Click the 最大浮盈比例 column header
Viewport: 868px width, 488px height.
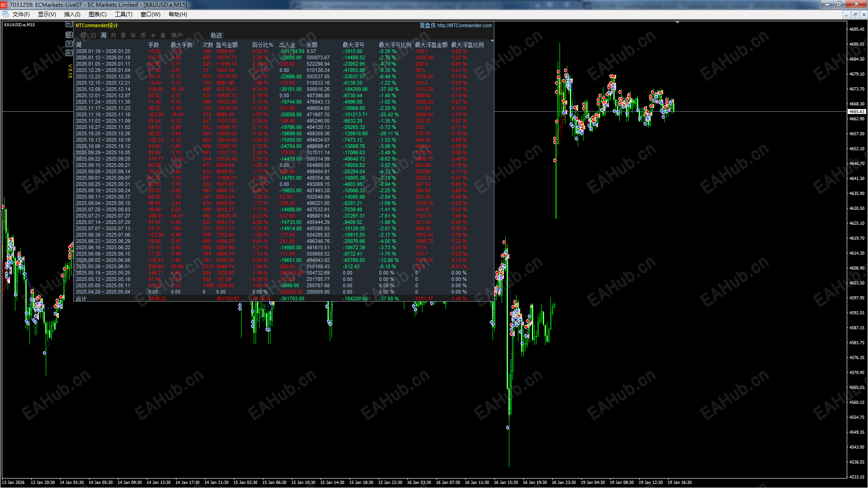468,45
